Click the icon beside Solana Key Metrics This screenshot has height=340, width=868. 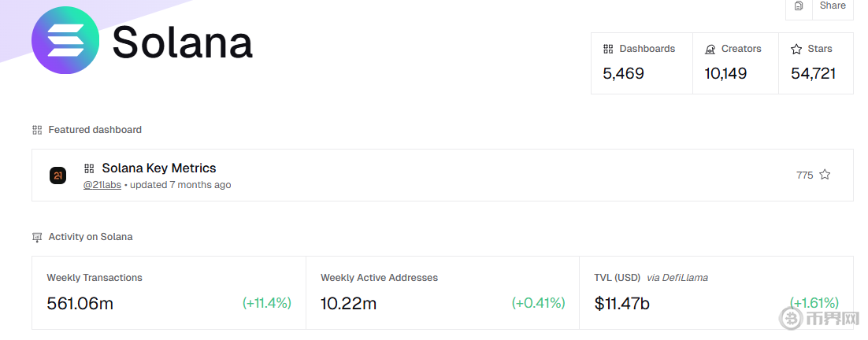coord(89,168)
